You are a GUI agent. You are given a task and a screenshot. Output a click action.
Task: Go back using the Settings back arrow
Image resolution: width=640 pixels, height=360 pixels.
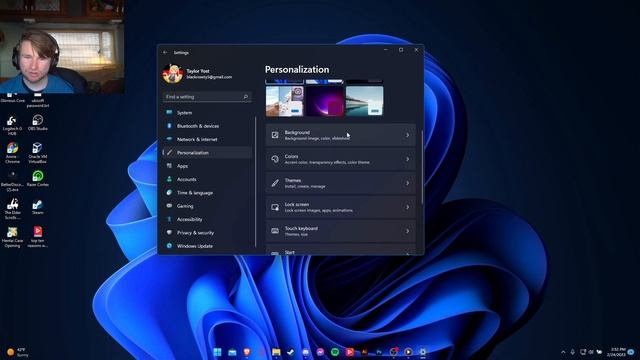pos(165,53)
